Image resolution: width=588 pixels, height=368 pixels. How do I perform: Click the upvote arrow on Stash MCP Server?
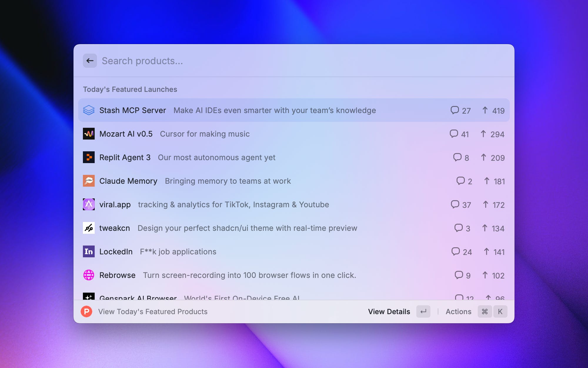click(485, 110)
